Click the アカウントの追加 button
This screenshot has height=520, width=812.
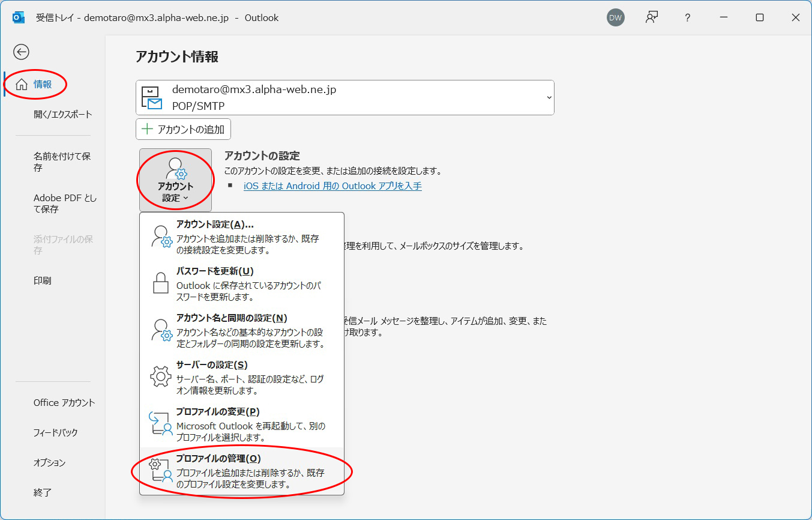tap(183, 129)
